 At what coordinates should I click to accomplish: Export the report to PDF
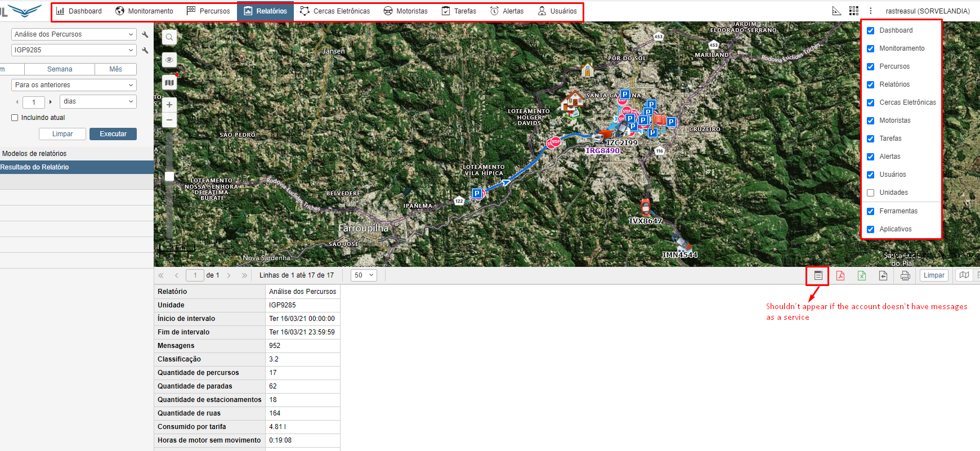tap(840, 275)
